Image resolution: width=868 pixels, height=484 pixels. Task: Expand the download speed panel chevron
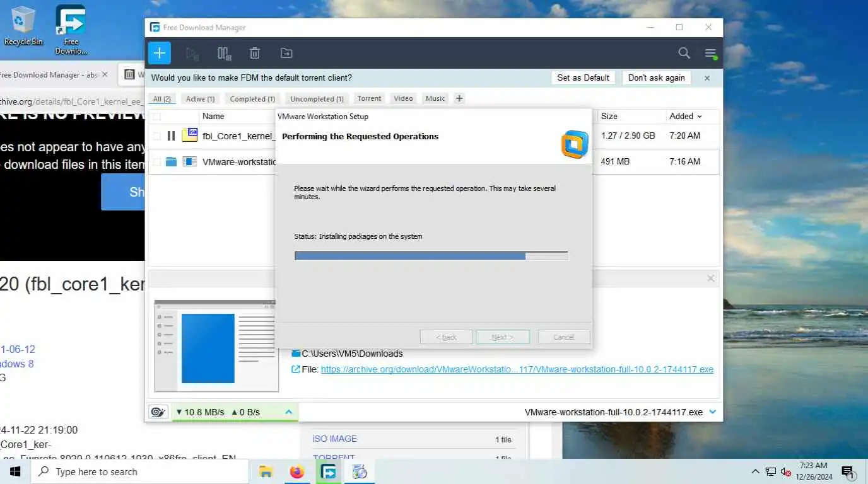point(288,412)
